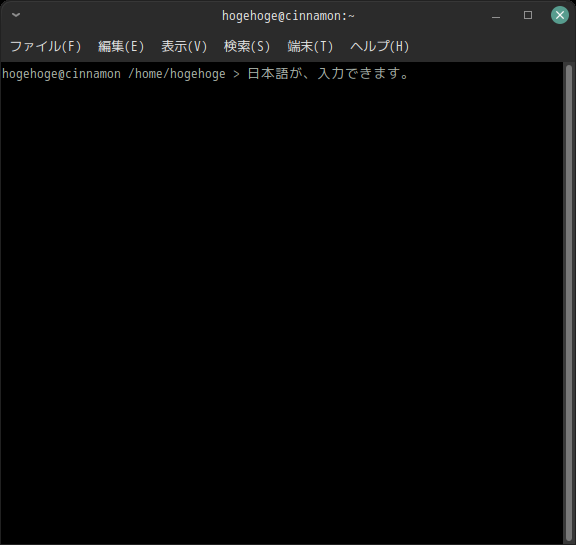The image size is (576, 545).
Task: Close the terminal with the green X button
Action: tap(560, 15)
